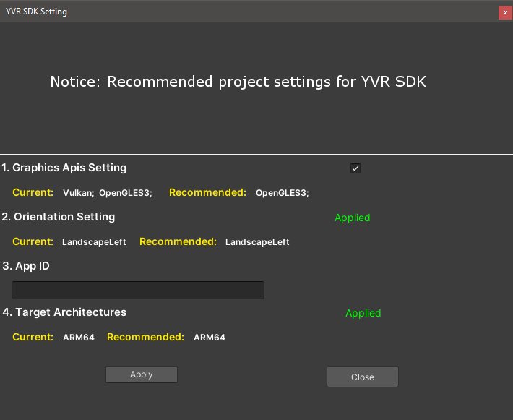
Task: Click the green Applied status for Target Architectures
Action: click(363, 313)
